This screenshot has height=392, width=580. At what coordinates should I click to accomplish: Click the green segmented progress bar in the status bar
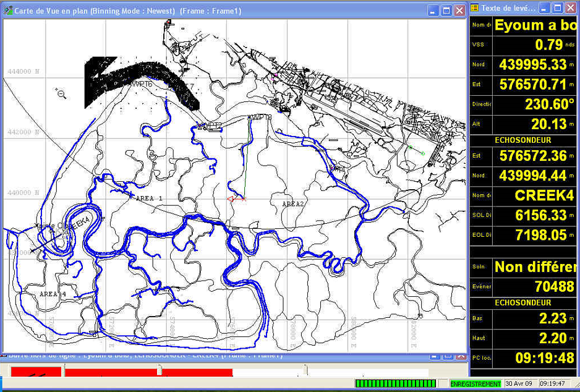[396, 384]
